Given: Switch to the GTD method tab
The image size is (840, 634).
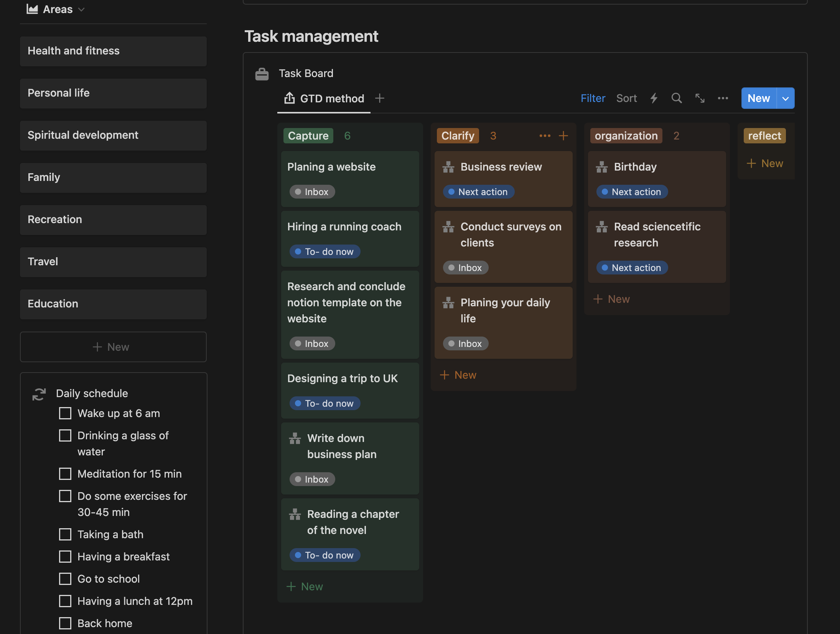Looking at the screenshot, I should pos(324,99).
